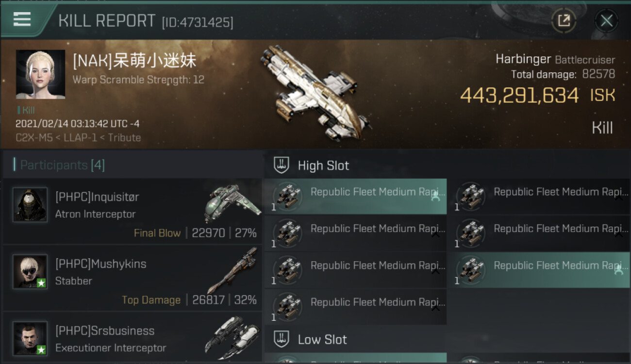631x364 pixels.
Task: Click the Atron Interceptor ship icon
Action: tap(232, 204)
